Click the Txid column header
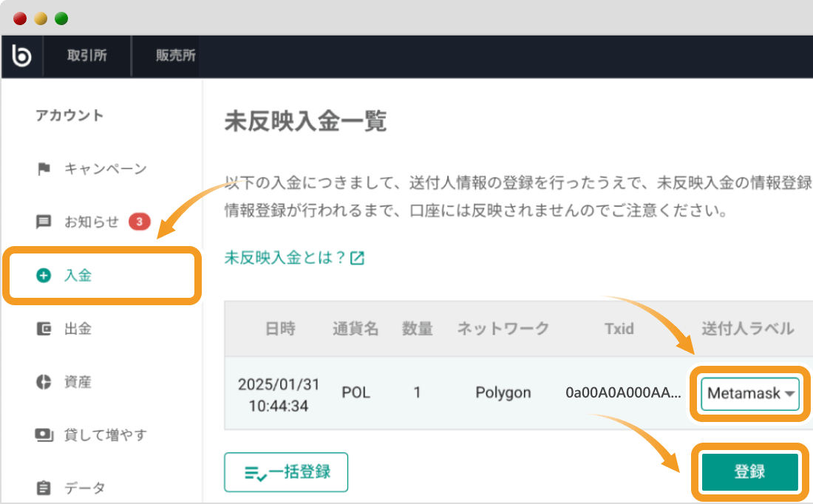The width and height of the screenshot is (813, 504). click(x=619, y=329)
